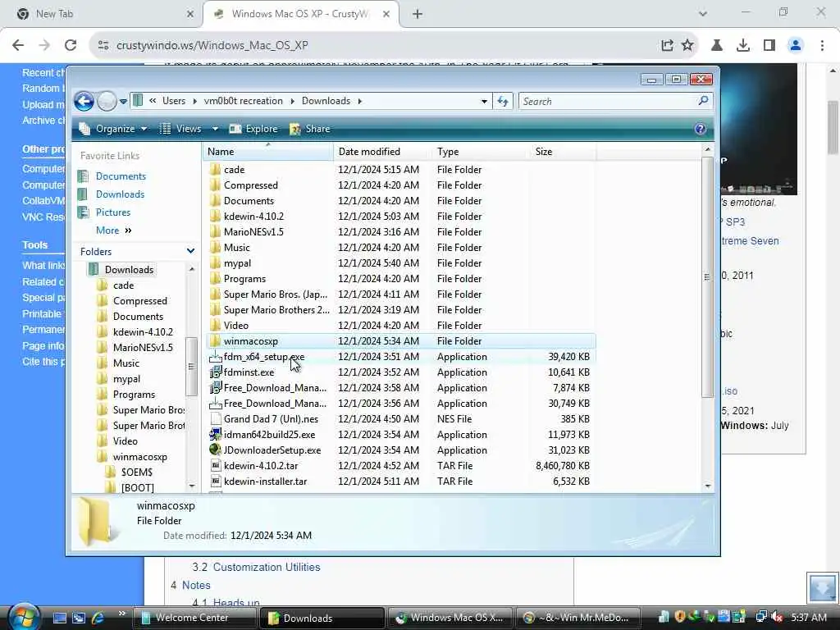Select kdewin-installer.tar file
Image resolution: width=840 pixels, height=630 pixels.
tap(265, 482)
